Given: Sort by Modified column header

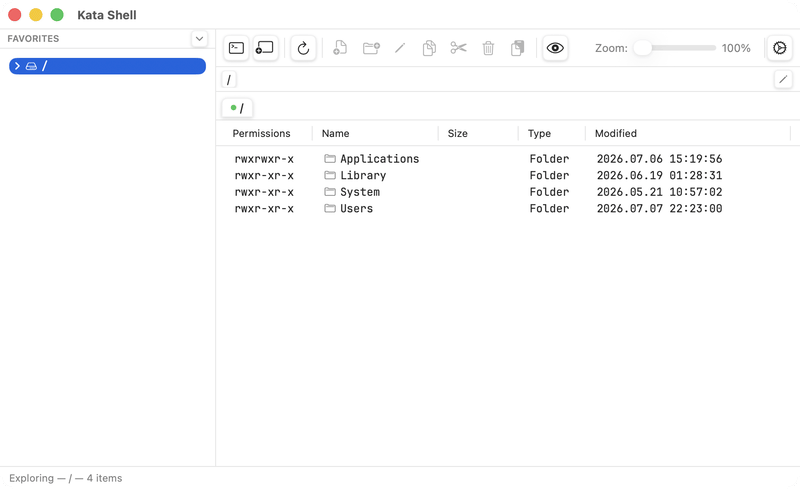Looking at the screenshot, I should [616, 133].
